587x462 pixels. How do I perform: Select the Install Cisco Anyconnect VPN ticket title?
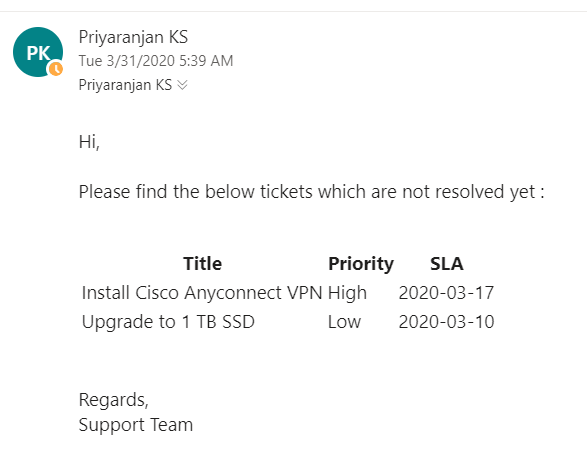202,293
